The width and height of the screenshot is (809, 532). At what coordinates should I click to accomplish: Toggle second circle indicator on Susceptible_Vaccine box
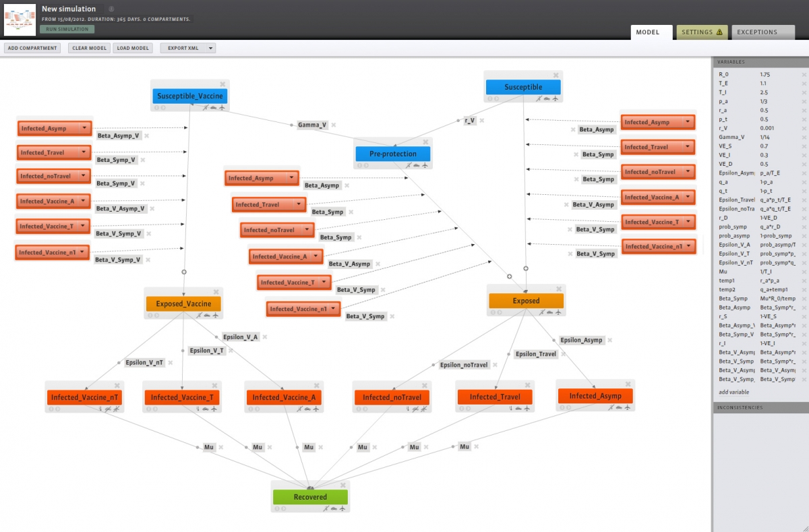(x=162, y=107)
